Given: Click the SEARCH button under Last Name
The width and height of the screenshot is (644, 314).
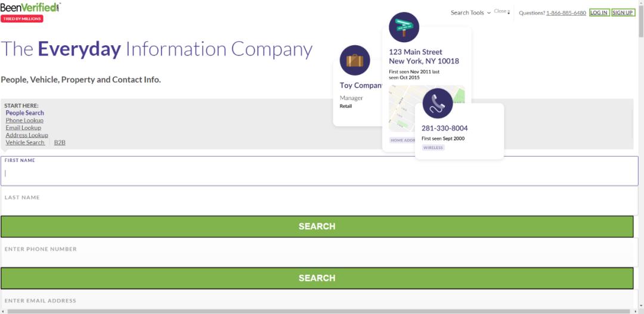Looking at the screenshot, I should 317,226.
